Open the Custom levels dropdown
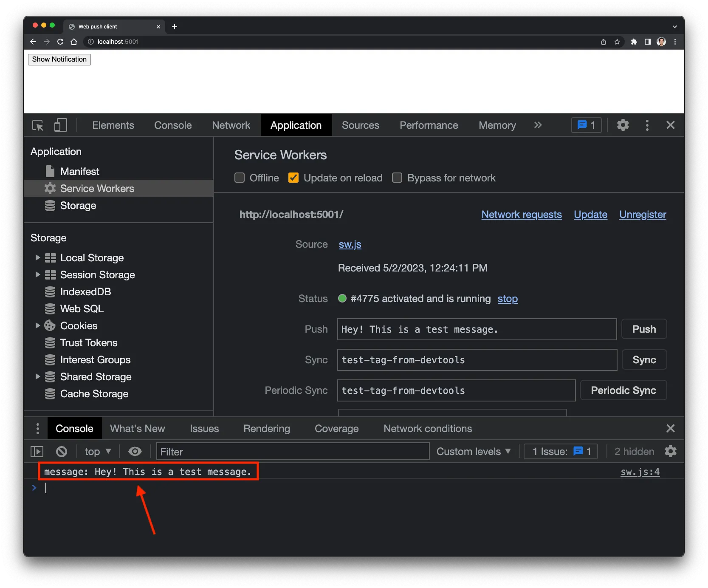The image size is (708, 588). pos(473,452)
